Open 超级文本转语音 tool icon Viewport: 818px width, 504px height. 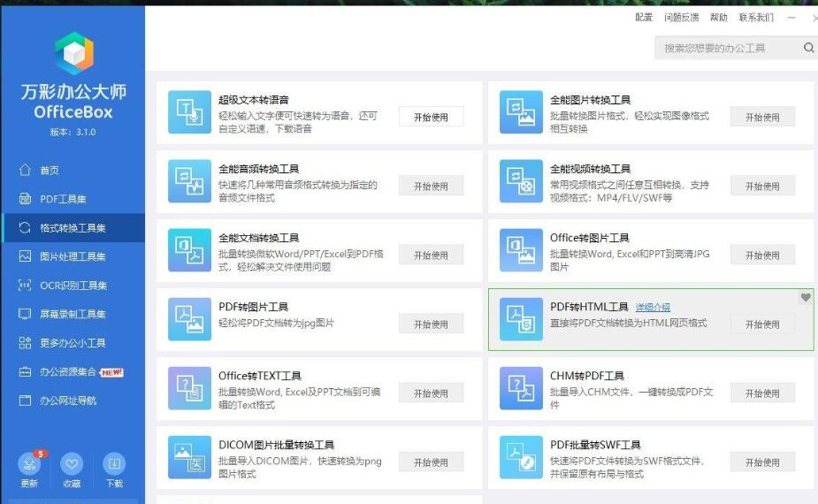tap(189, 112)
